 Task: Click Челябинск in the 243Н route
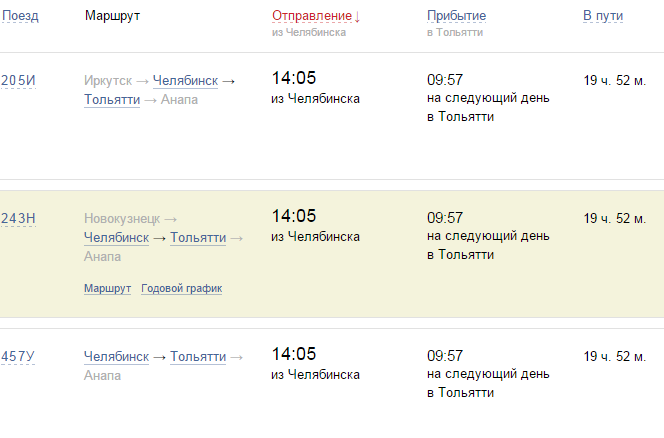[x=117, y=237]
